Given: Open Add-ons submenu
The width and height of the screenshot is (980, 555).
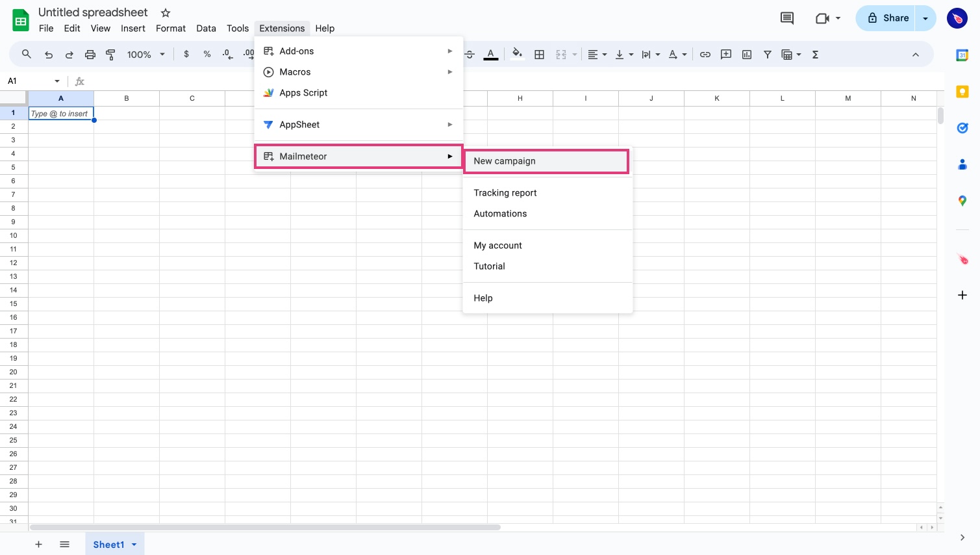Looking at the screenshot, I should point(358,51).
